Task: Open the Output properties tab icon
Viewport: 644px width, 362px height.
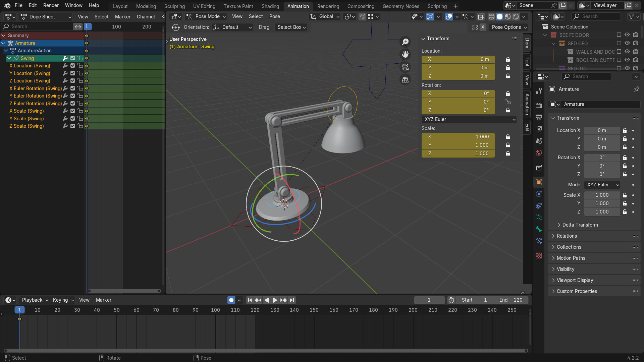Action: (x=539, y=117)
